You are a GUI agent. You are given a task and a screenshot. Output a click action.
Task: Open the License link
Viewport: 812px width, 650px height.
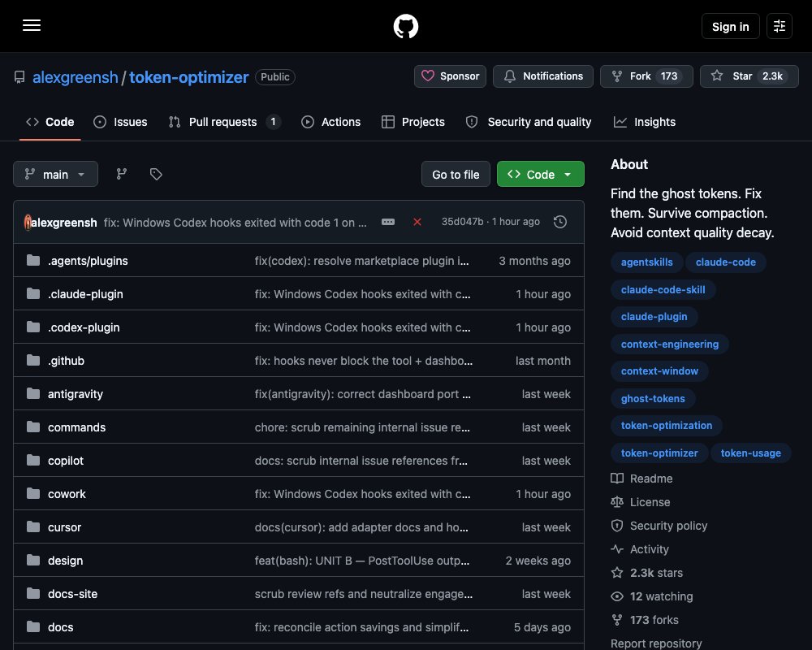641,502
